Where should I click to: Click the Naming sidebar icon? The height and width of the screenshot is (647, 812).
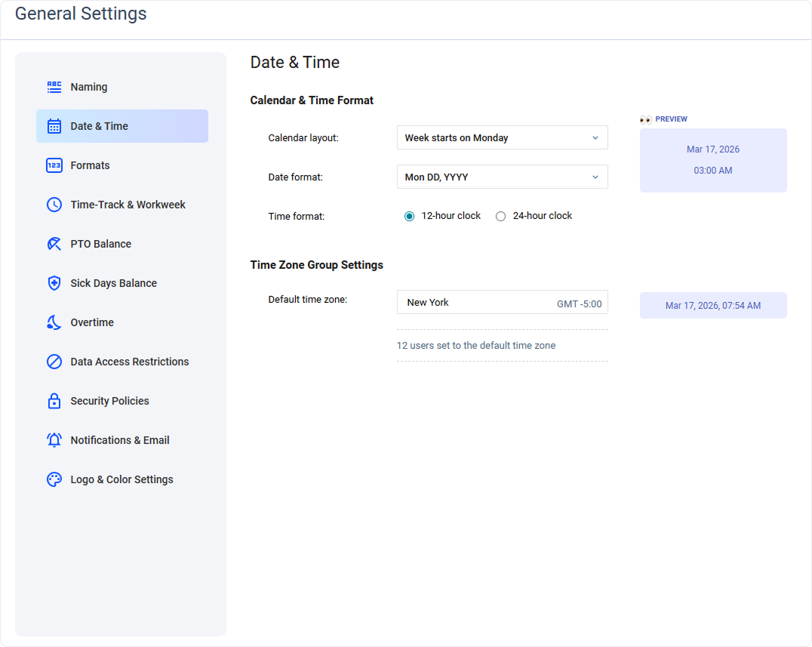(x=54, y=87)
